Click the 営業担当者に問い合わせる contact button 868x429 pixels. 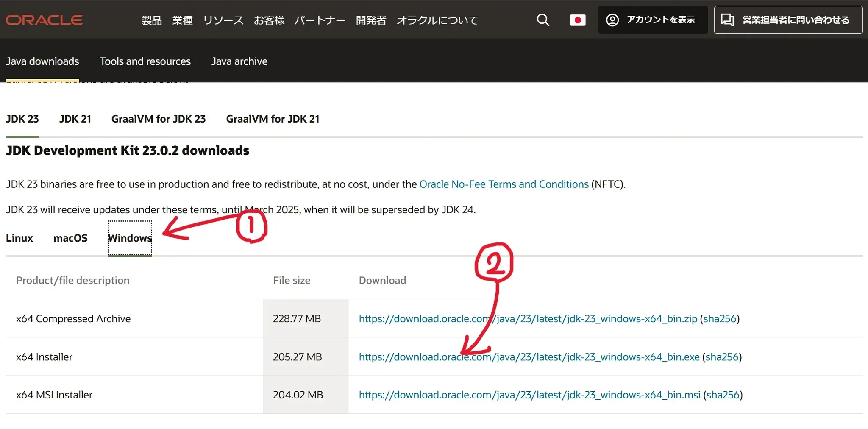(x=788, y=20)
